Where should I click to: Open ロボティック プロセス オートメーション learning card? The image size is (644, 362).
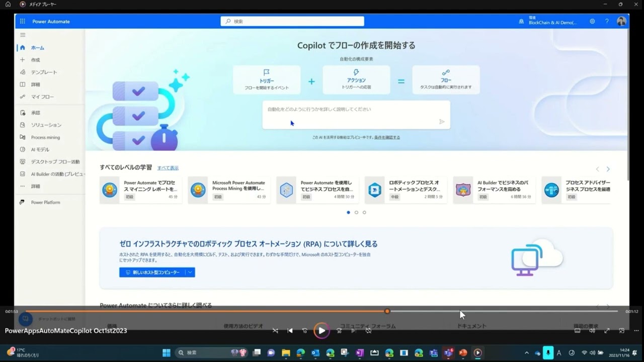pyautogui.click(x=406, y=190)
